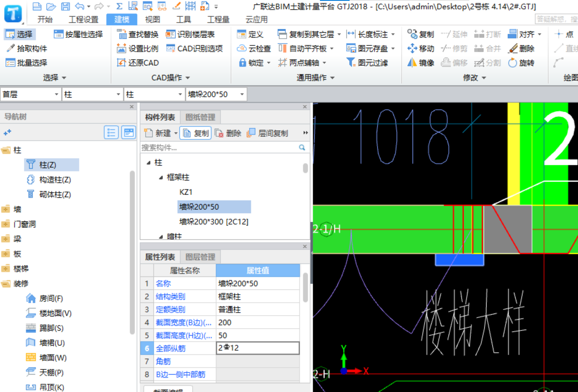Expand the 复制到其它层 dropdown

[339, 35]
